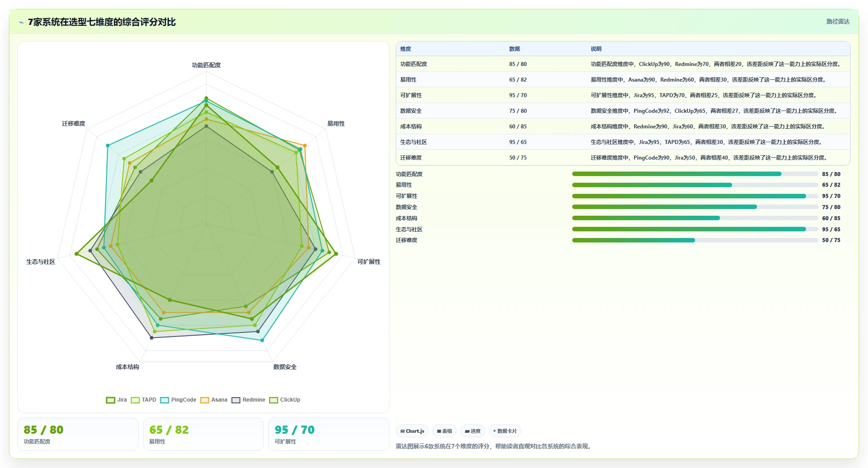Click the 可扩展性 progress bar
Image resolution: width=868 pixels, height=468 pixels.
(695, 196)
